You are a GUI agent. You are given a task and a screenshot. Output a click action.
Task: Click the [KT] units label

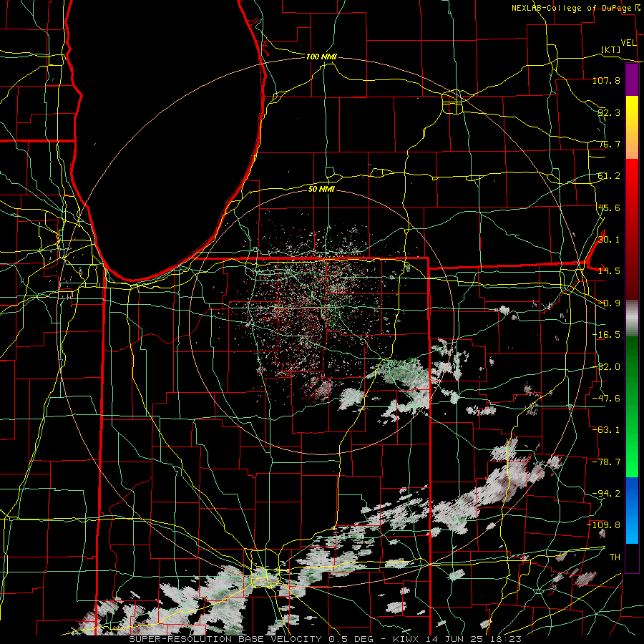[611, 49]
